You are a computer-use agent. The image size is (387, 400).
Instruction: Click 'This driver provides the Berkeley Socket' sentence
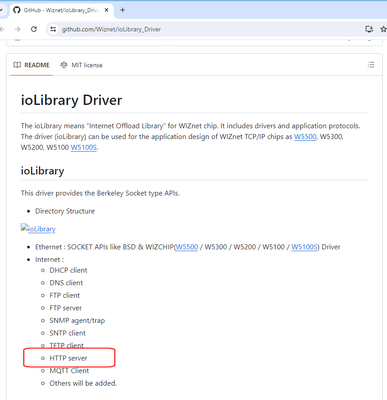click(x=100, y=193)
